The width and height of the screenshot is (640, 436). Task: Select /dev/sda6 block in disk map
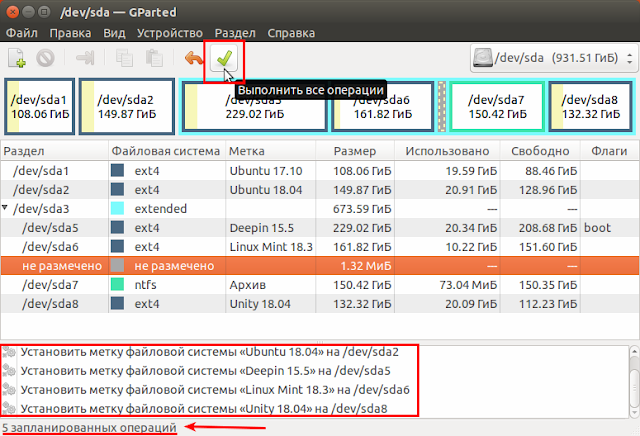(382, 107)
